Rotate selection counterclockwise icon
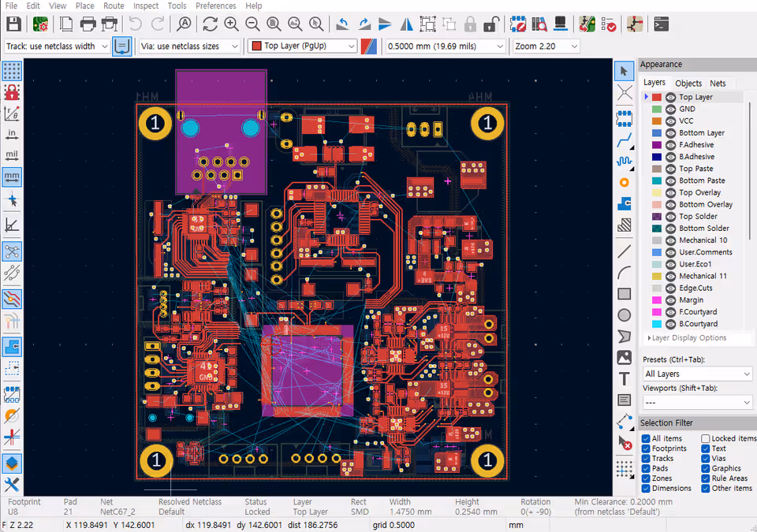Viewport: 757px width, 532px height. pyautogui.click(x=343, y=24)
